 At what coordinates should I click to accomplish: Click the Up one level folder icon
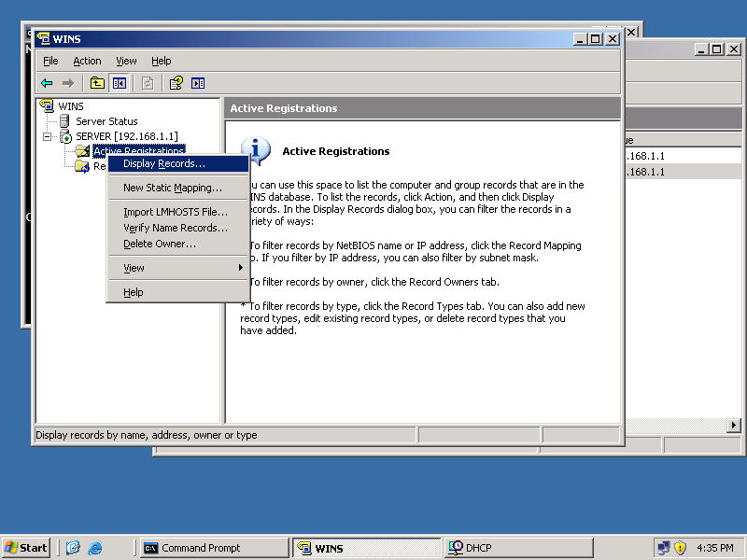pos(97,83)
